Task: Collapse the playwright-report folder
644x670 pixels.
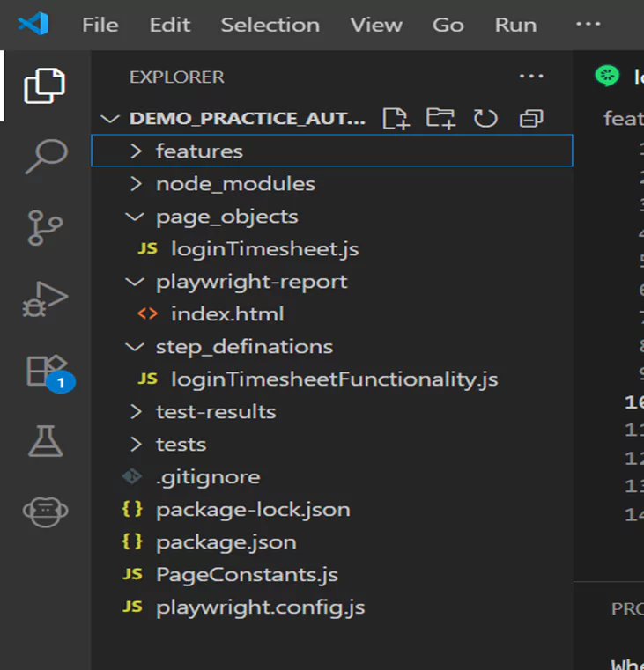Action: 251,282
